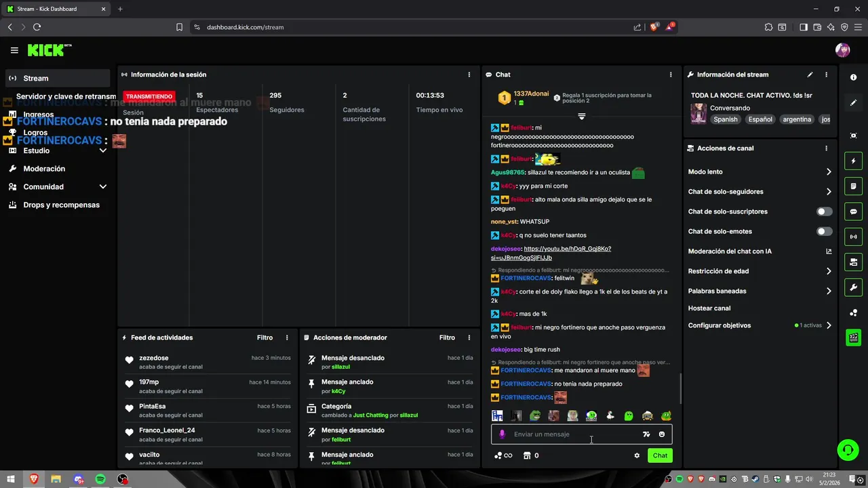The width and height of the screenshot is (868, 488).
Task: Edit stream info with the pencil icon
Action: 810,75
